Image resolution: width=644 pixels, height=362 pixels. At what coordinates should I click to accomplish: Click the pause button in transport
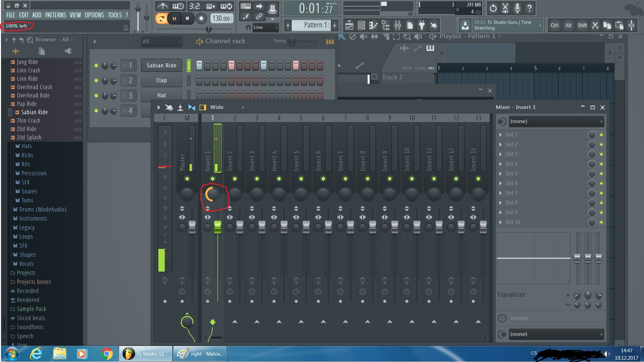[x=174, y=18]
